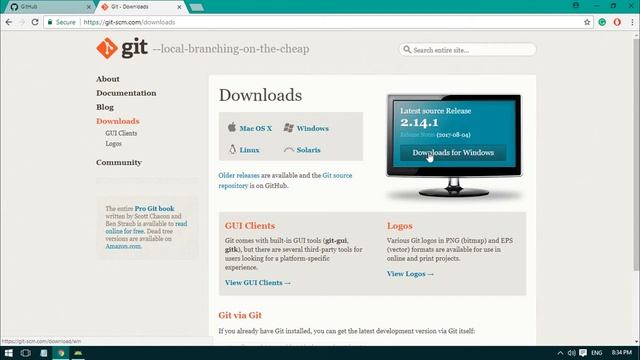Open the Windows Start menu
Image resolution: width=640 pixels, height=360 pixels.
coord(9,353)
